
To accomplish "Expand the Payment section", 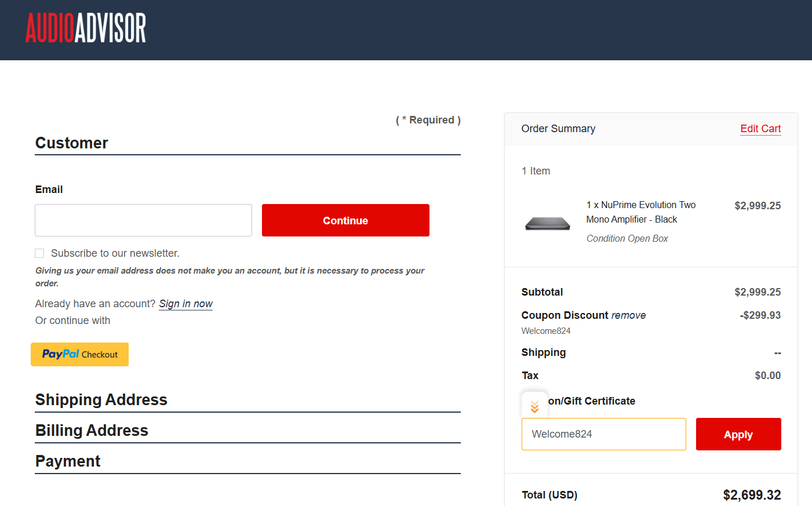I will pos(68,461).
